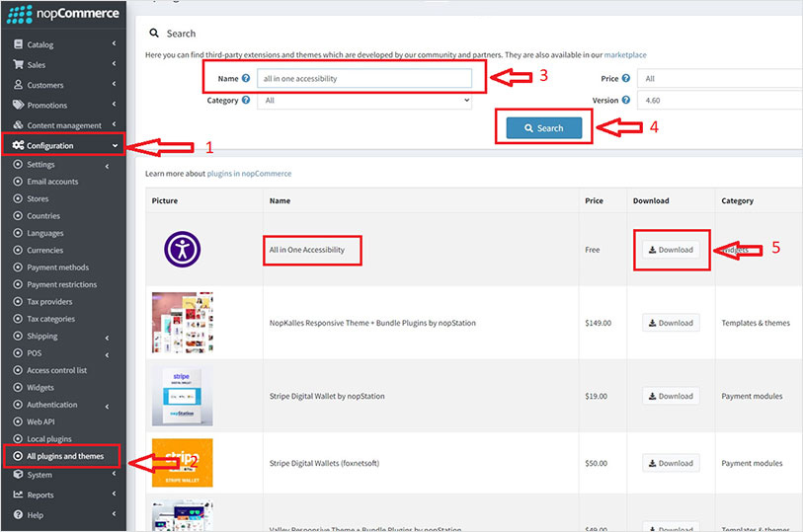Open Payment methods page
The width and height of the screenshot is (803, 532).
[58, 267]
